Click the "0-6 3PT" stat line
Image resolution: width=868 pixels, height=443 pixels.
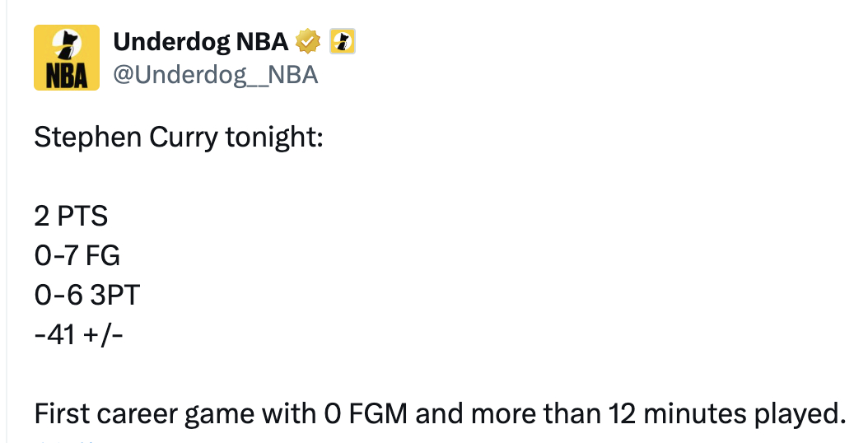tap(87, 295)
